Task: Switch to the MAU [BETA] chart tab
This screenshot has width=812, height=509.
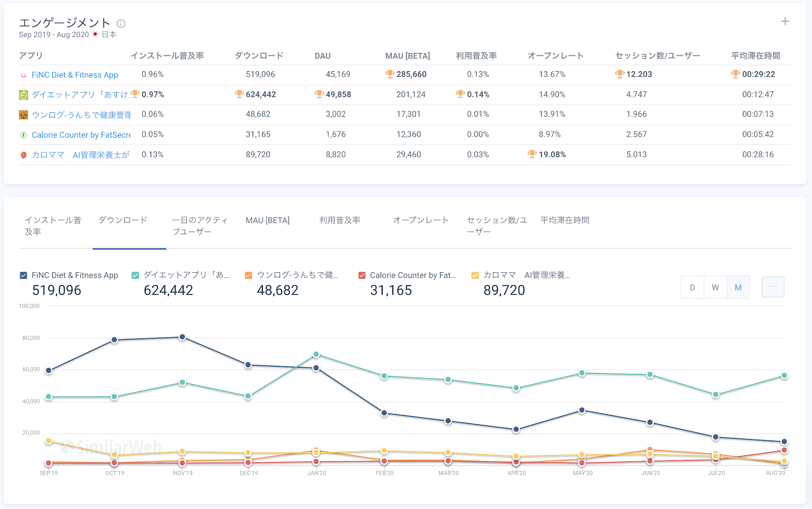Action: (x=267, y=220)
